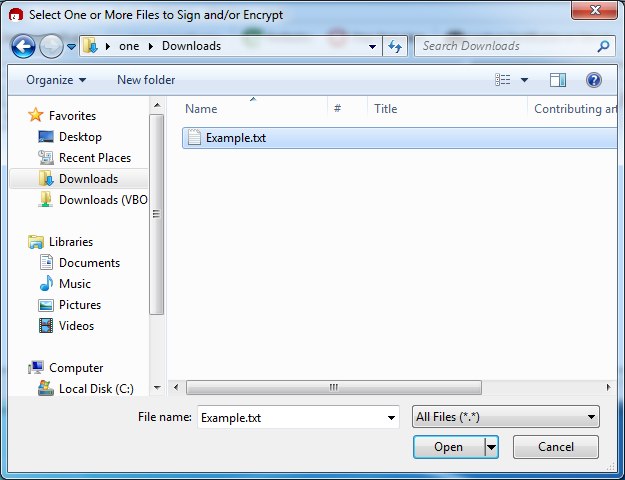Expand the arrow between one and Downloads
Viewport: 625px width, 480px height.
pos(151,46)
